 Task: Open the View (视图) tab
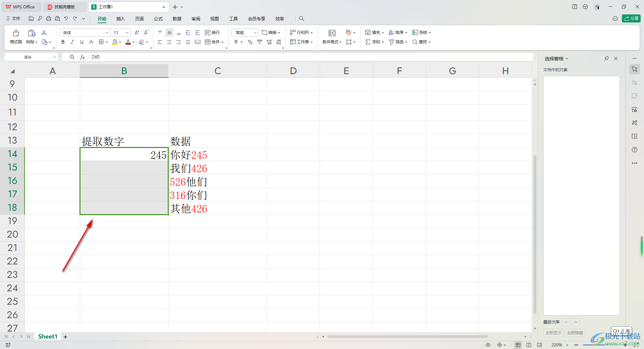click(215, 19)
